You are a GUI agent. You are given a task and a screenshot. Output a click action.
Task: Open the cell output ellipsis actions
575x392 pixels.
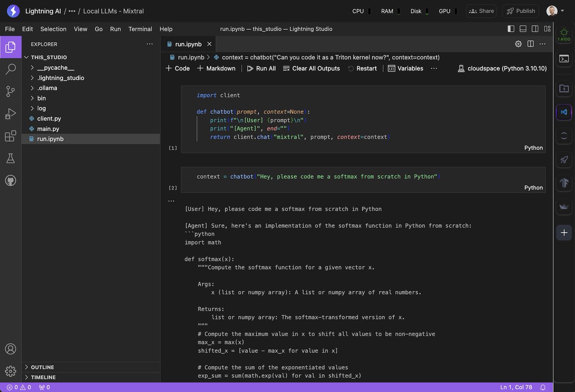(172, 201)
